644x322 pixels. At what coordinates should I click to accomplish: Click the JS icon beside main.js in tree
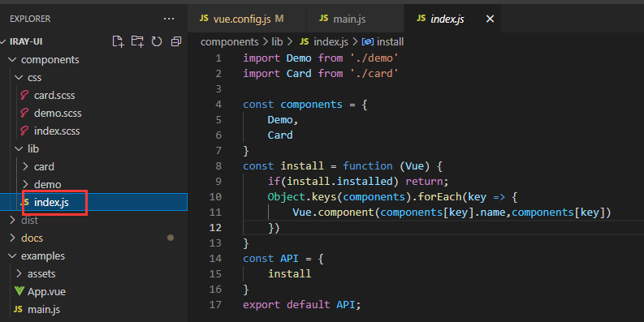[x=18, y=309]
